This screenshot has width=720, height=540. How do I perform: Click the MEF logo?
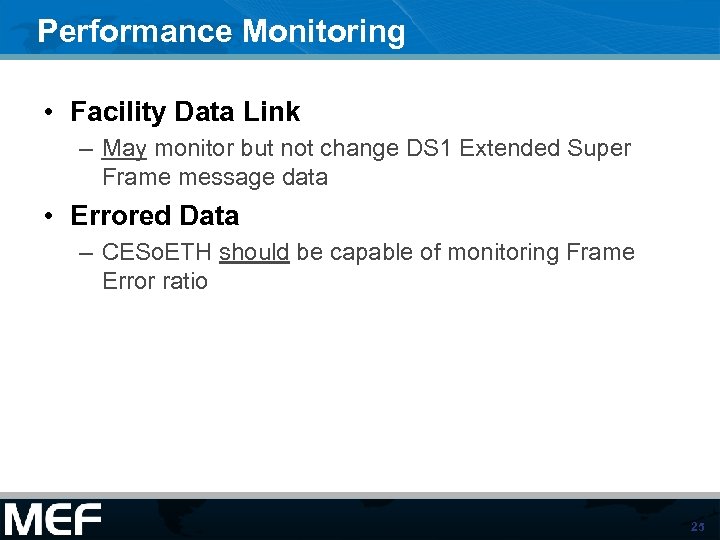(53, 520)
